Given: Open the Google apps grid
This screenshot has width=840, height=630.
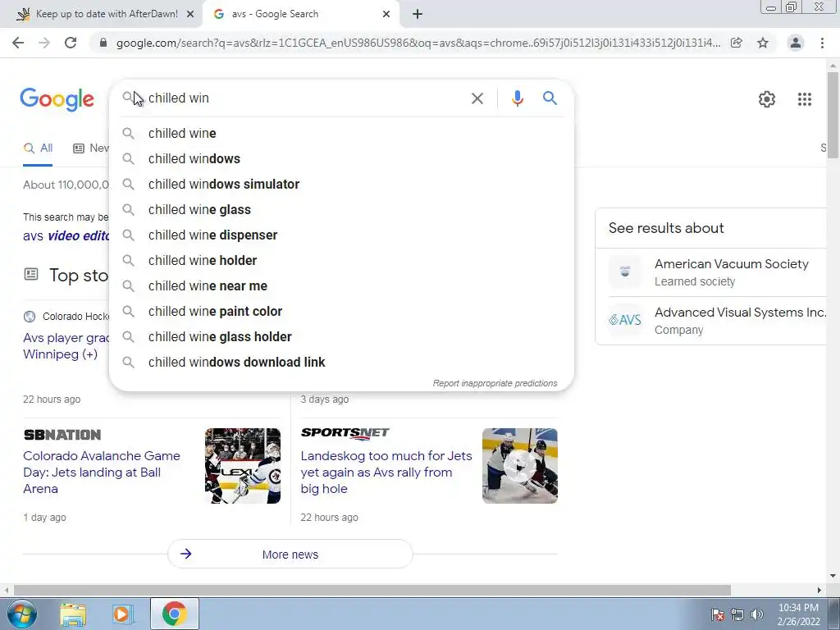Looking at the screenshot, I should click(x=804, y=99).
